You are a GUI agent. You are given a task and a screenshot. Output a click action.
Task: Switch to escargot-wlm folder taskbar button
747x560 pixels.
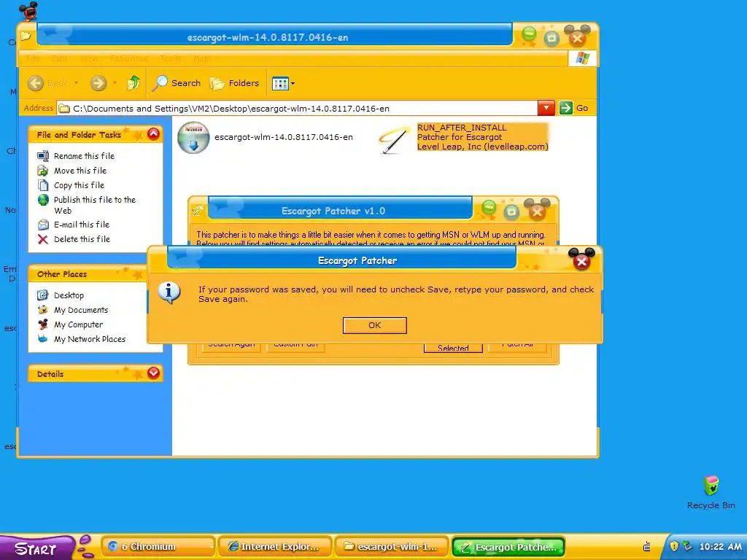coord(392,547)
